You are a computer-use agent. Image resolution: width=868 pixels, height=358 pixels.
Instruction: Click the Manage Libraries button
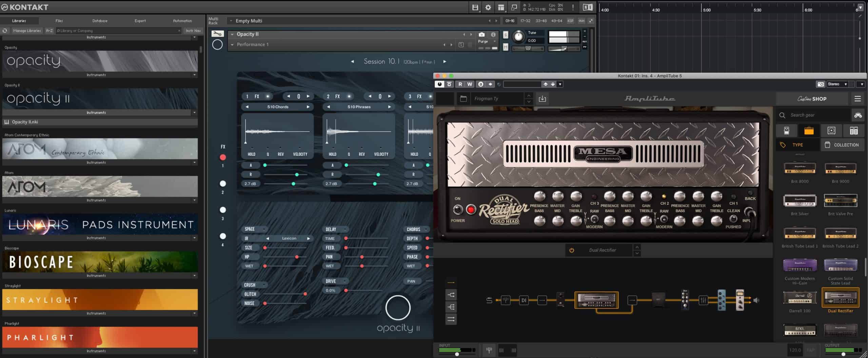point(27,31)
